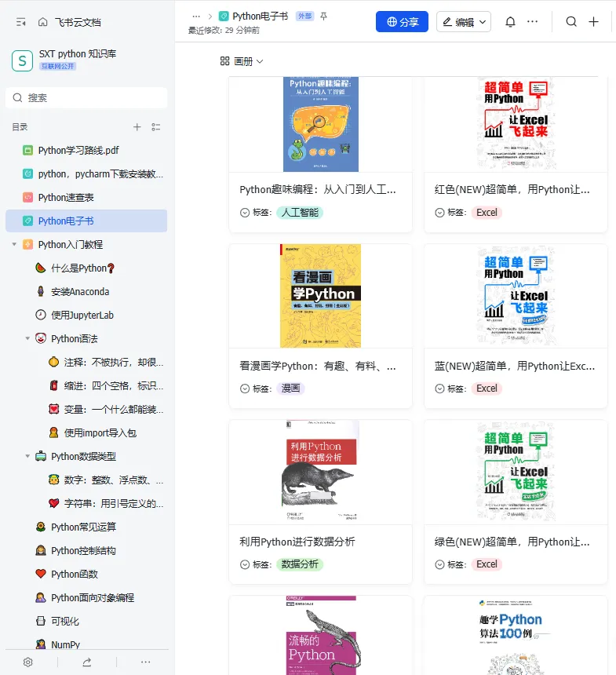The height and width of the screenshot is (675, 616).
Task: Collapse the Python数据类型 tree node
Action: [x=27, y=456]
